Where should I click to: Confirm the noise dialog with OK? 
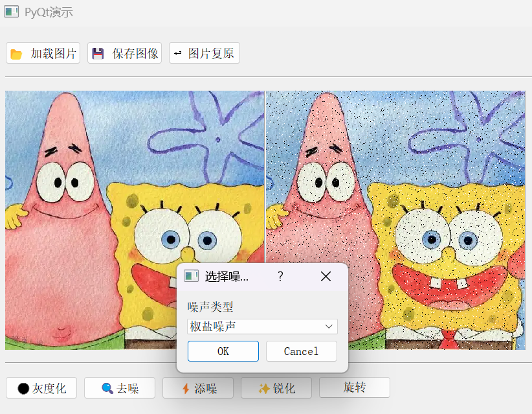tap(223, 351)
